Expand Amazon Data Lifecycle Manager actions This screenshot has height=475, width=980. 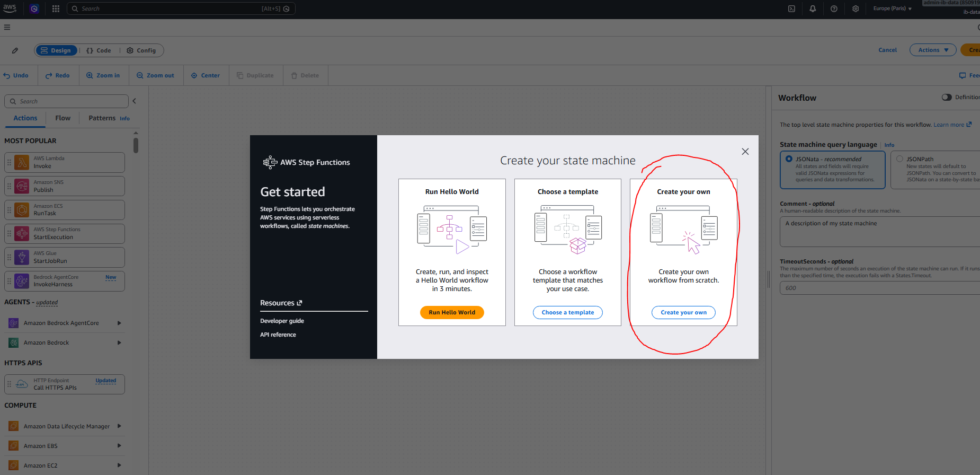119,426
